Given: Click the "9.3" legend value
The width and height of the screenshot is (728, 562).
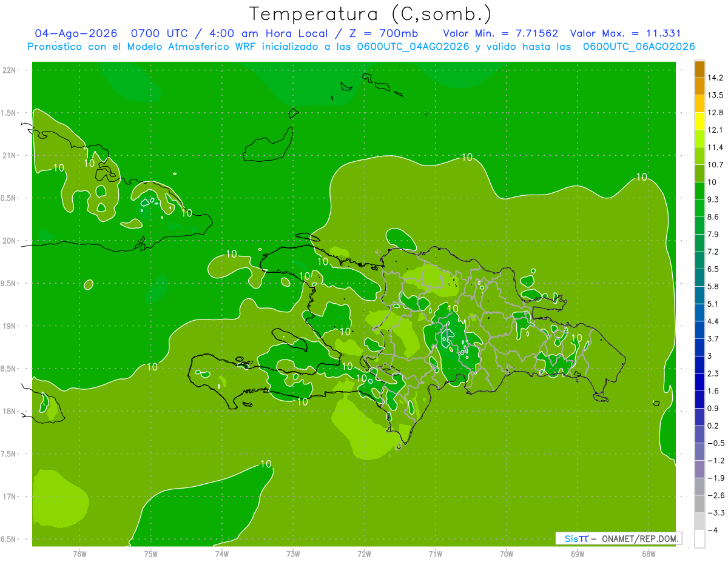Looking at the screenshot, I should pyautogui.click(x=713, y=199).
